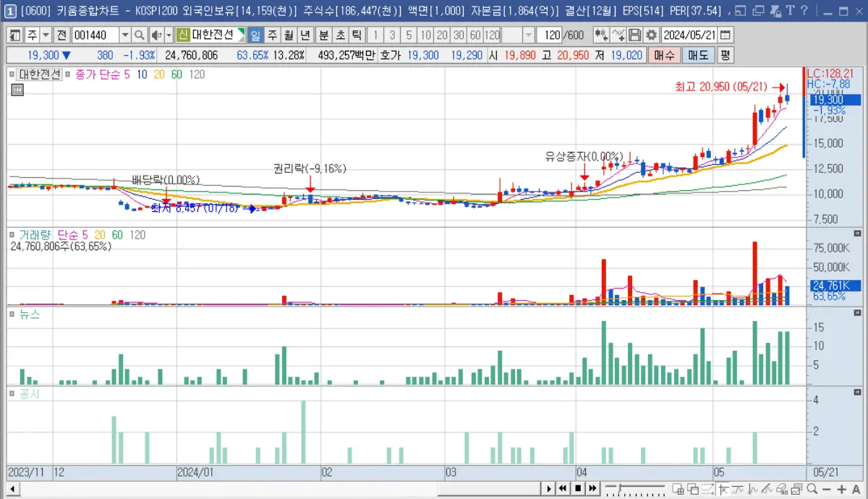Save chart settings with floppy disk icon

pos(634,35)
